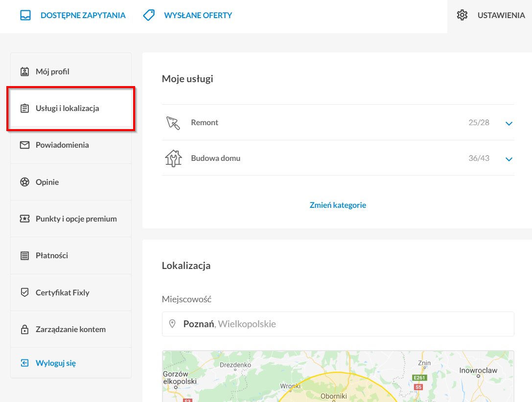
Task: Click the Opinie star icon
Action: click(25, 182)
